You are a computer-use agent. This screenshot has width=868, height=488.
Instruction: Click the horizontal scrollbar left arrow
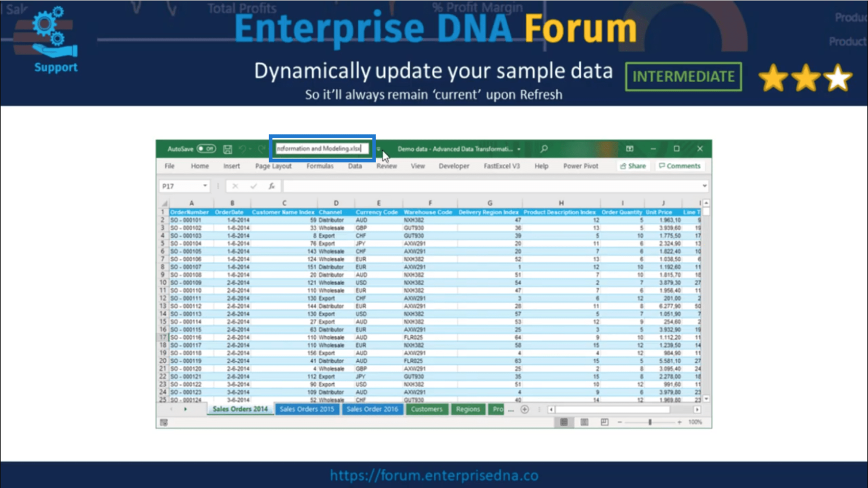coord(551,410)
